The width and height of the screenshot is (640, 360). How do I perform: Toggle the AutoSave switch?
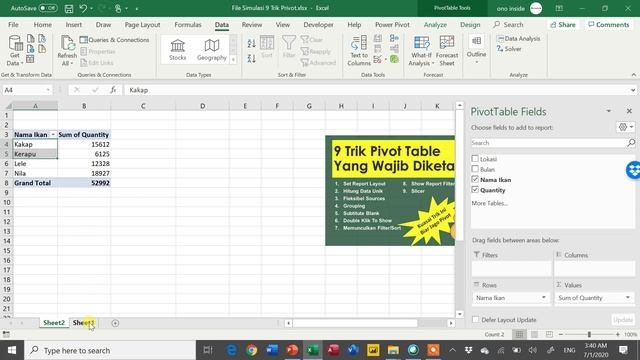(48, 8)
